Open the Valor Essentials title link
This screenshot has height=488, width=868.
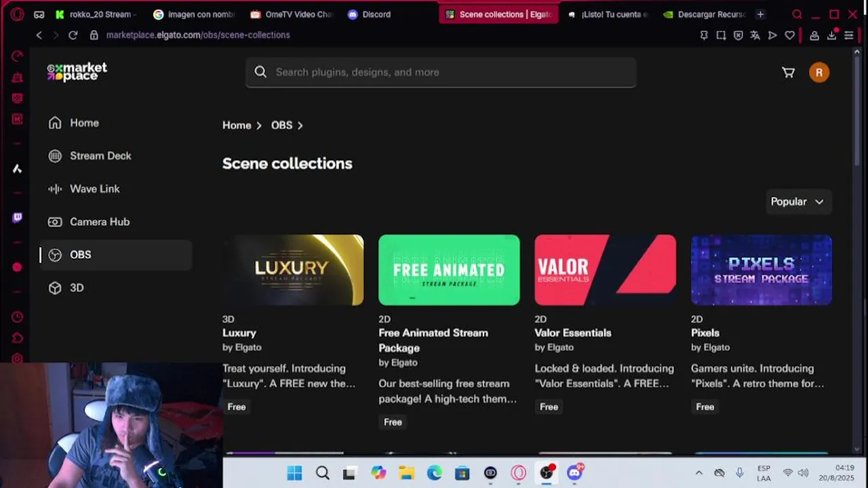coord(573,333)
